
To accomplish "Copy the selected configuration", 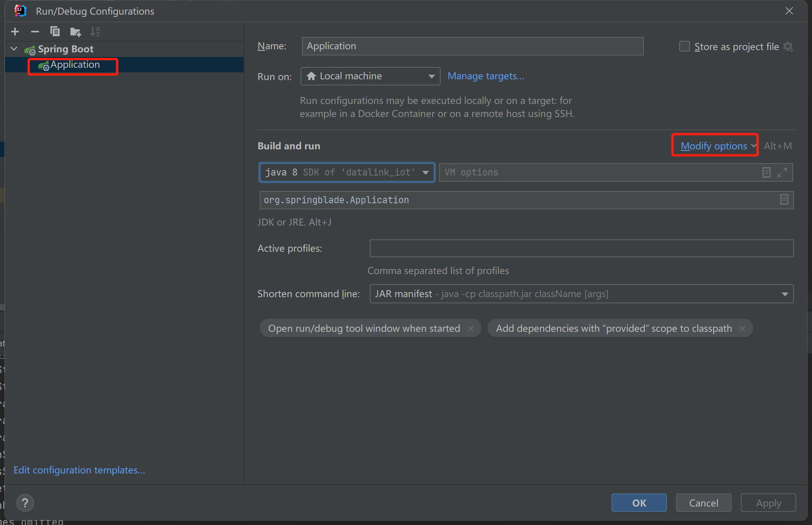I will (x=55, y=32).
